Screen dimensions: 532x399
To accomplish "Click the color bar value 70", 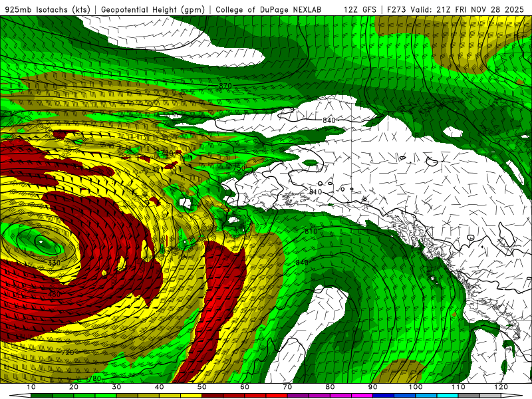I will (x=287, y=387).
